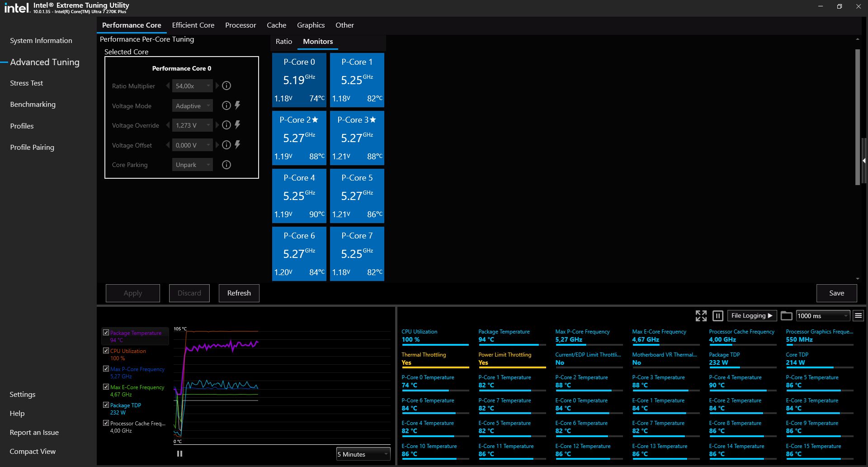868x467 pixels.
Task: Click the Apply button
Action: tap(132, 293)
